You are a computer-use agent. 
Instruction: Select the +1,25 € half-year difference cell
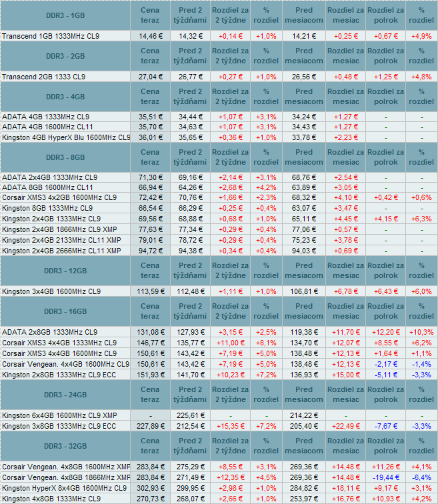pos(385,77)
